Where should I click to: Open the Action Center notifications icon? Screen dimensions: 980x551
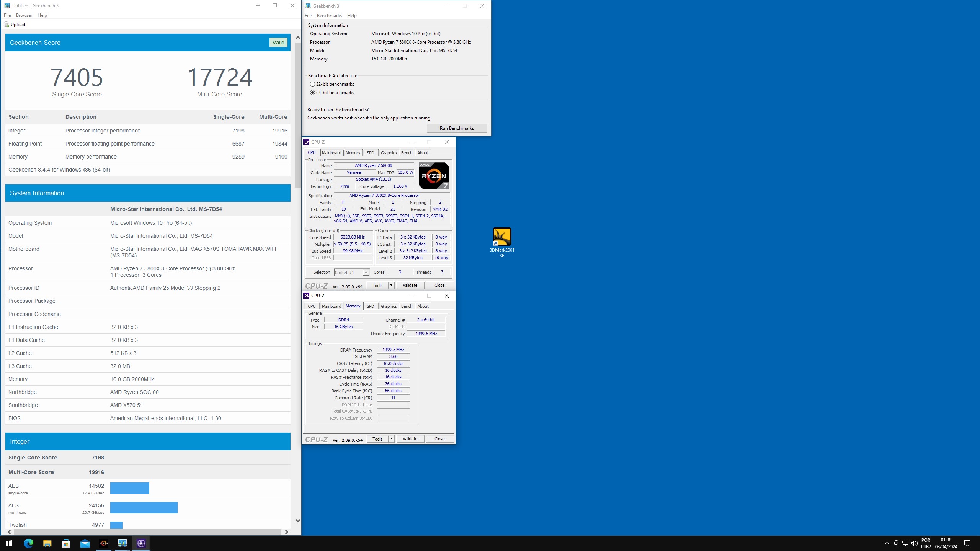[967, 543]
